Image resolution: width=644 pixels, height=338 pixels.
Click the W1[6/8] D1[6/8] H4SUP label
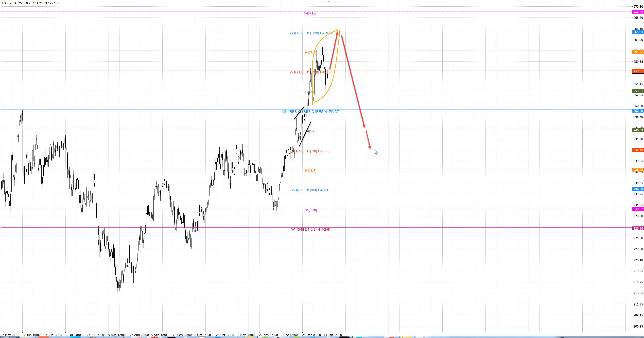pos(310,190)
